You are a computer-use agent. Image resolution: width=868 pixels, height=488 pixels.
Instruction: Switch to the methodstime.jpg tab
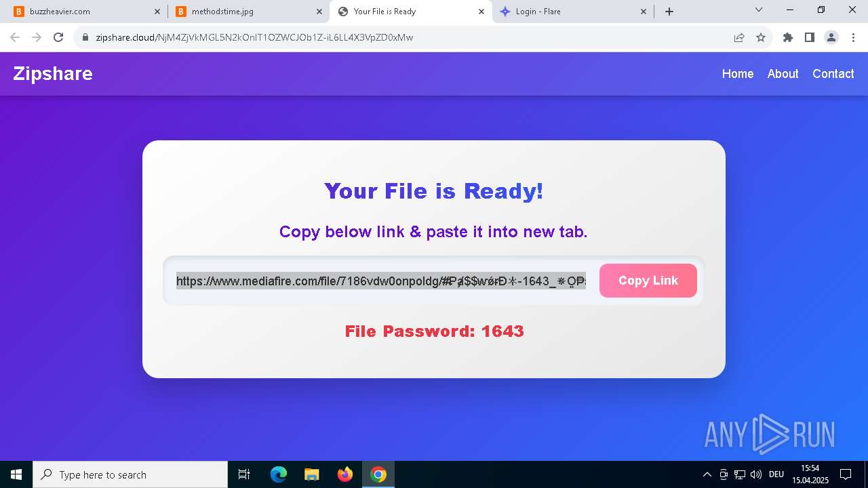(x=248, y=12)
